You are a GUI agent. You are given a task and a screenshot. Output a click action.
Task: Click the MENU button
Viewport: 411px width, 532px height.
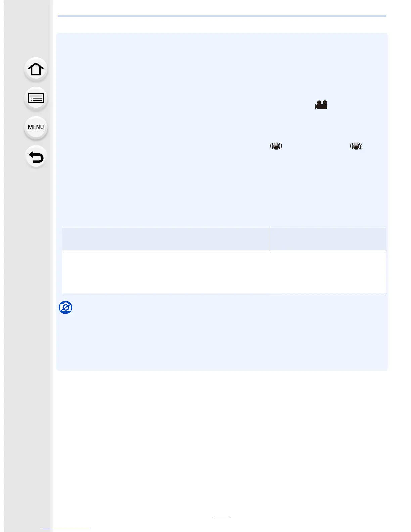tap(36, 128)
